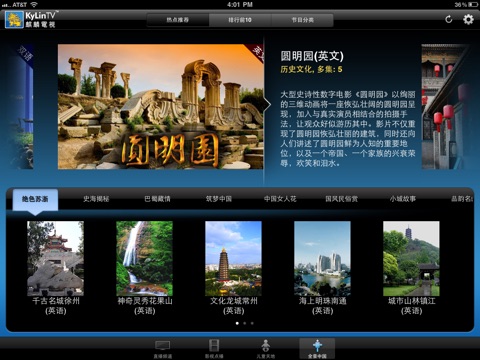Tap the refresh icon in top bar
Viewport: 480px width, 360px height.
[449, 19]
